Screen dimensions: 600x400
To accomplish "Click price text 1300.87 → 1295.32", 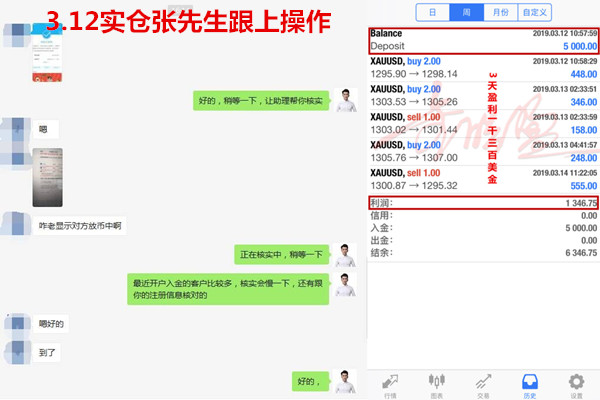I will pos(414,186).
